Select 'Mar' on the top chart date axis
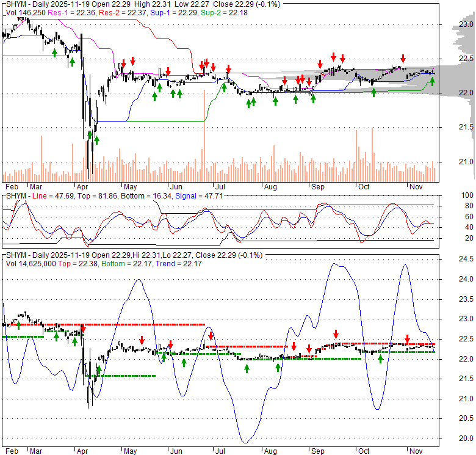Screen dimensions: 476x455 pyautogui.click(x=36, y=186)
